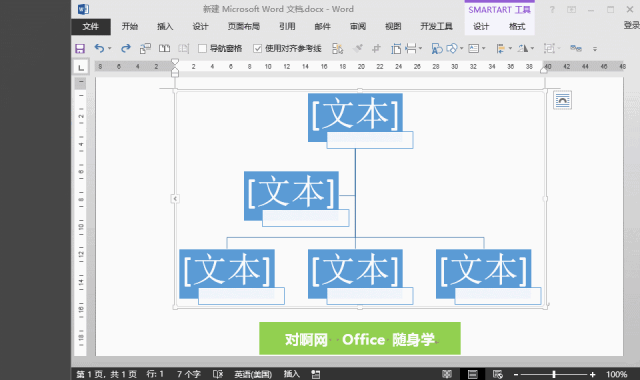Switch to read mode view icon
Viewport: 640px width, 380px height.
pyautogui.click(x=447, y=374)
